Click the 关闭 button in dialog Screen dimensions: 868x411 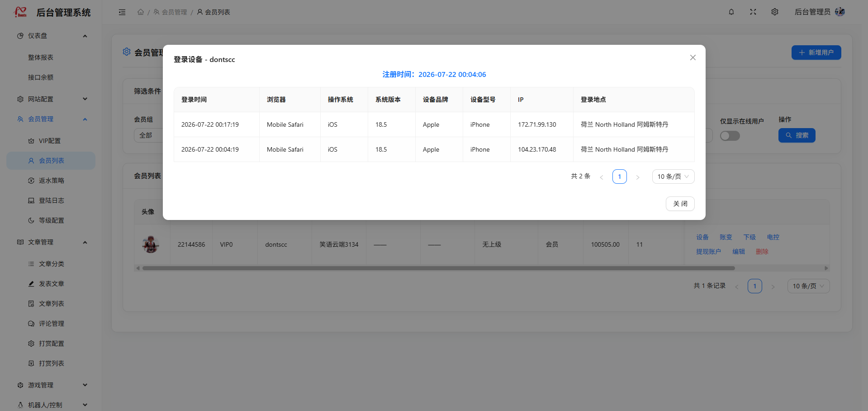click(x=680, y=204)
